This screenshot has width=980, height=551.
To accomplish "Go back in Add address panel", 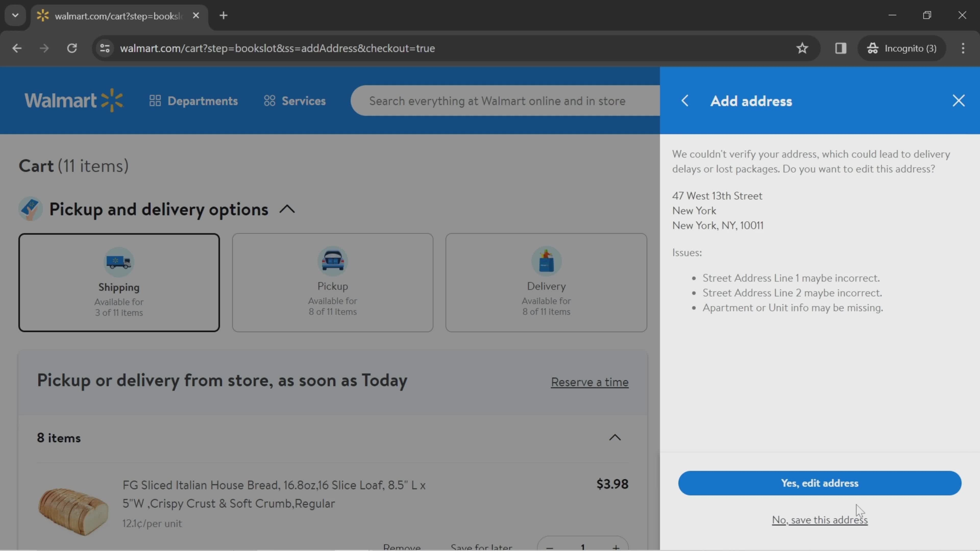I will (685, 101).
